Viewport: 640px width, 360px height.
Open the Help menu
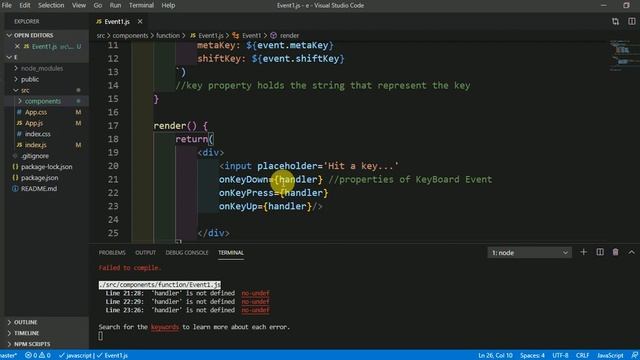pos(168,5)
